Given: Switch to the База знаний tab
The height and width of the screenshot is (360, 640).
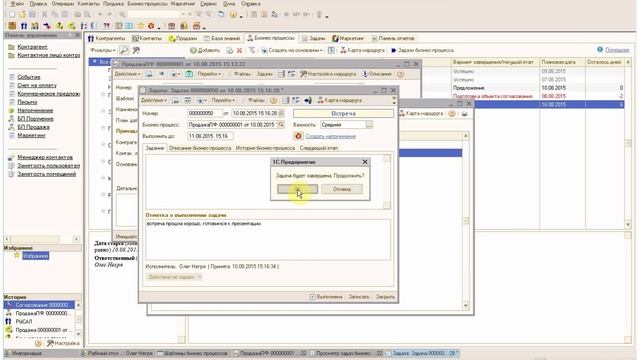Looking at the screenshot, I should [222, 38].
